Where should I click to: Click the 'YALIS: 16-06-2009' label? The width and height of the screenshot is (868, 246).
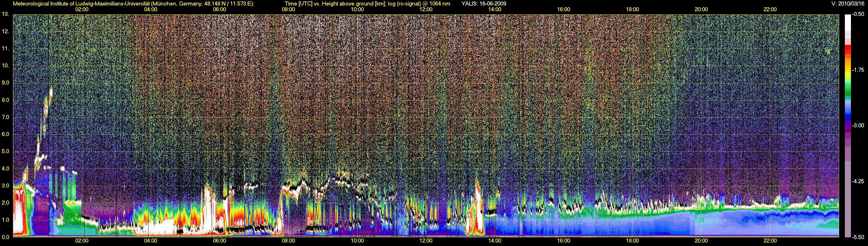(483, 4)
